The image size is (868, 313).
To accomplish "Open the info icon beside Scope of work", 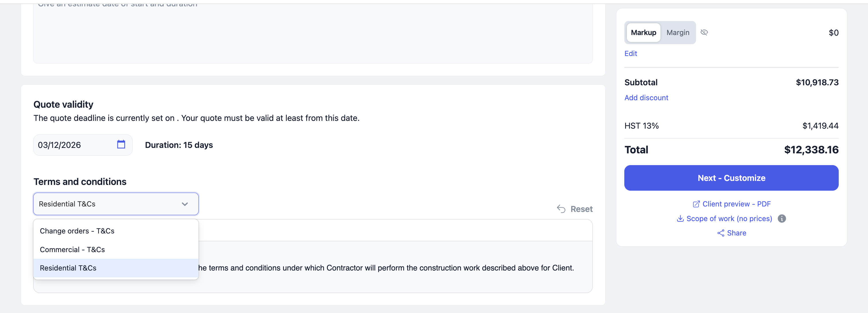I will pyautogui.click(x=782, y=219).
